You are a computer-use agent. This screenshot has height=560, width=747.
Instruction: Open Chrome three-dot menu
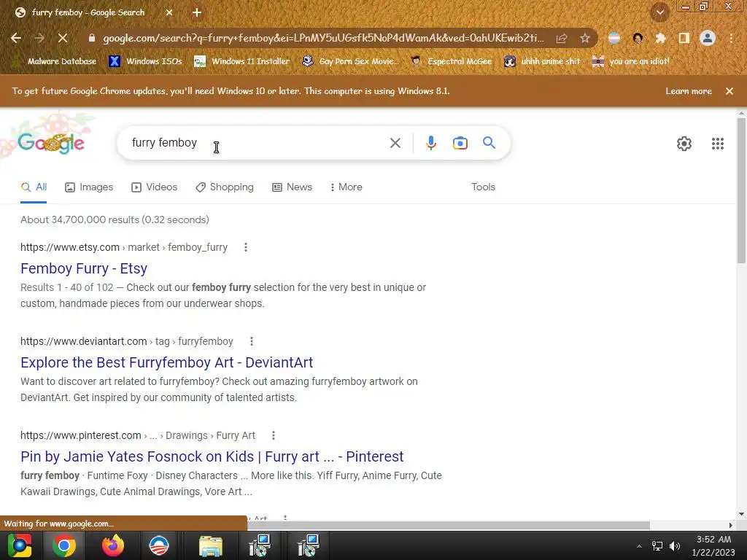[731, 38]
